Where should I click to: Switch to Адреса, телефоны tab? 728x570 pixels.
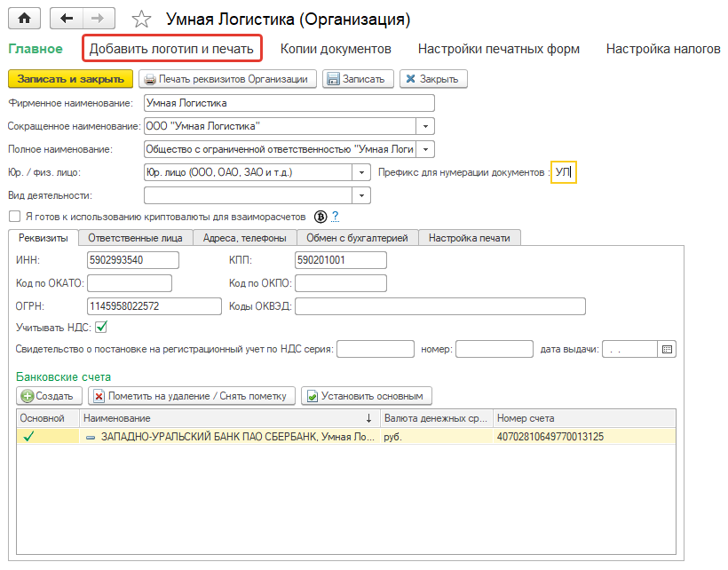pyautogui.click(x=245, y=238)
